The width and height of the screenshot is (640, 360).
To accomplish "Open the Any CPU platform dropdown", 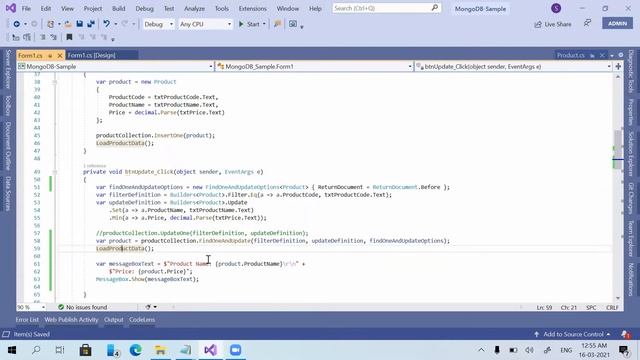I will click(205, 24).
